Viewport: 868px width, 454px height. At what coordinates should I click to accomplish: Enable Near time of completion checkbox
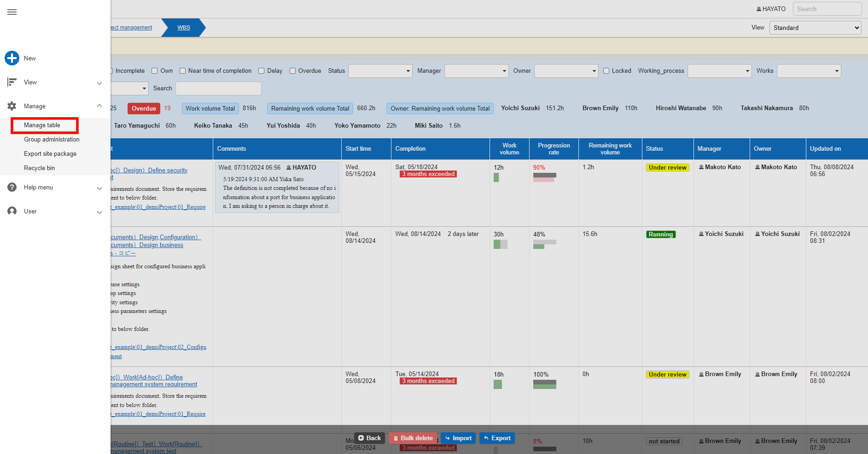click(182, 71)
